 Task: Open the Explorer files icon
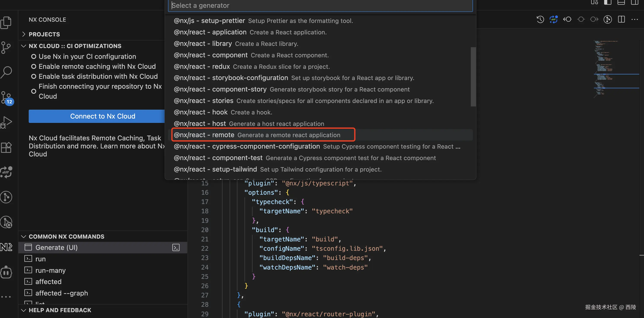coord(6,22)
